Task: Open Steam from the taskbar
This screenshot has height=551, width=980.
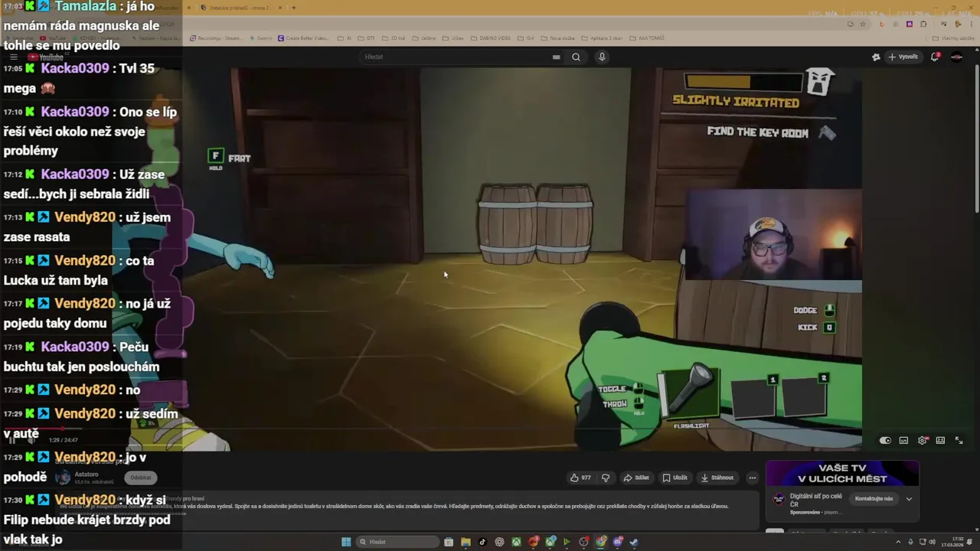Action: (x=634, y=542)
